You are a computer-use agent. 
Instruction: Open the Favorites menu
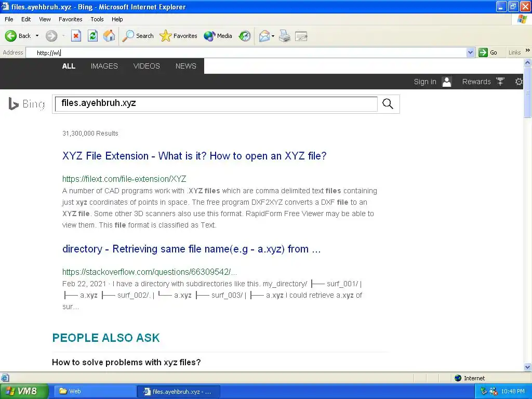71,19
